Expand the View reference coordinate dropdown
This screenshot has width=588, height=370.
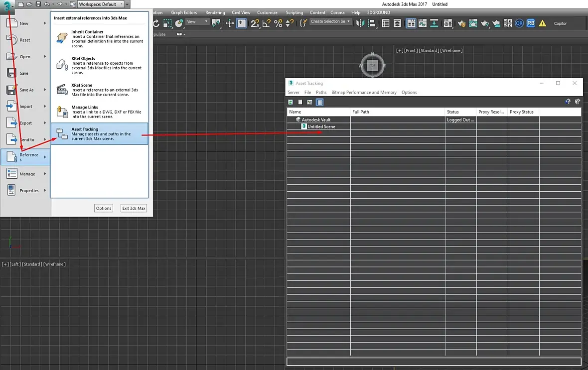coord(197,22)
